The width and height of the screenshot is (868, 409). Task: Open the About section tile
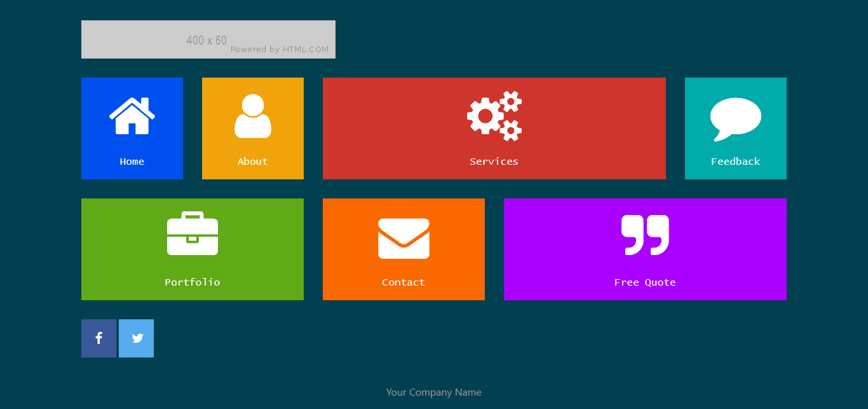(252, 128)
